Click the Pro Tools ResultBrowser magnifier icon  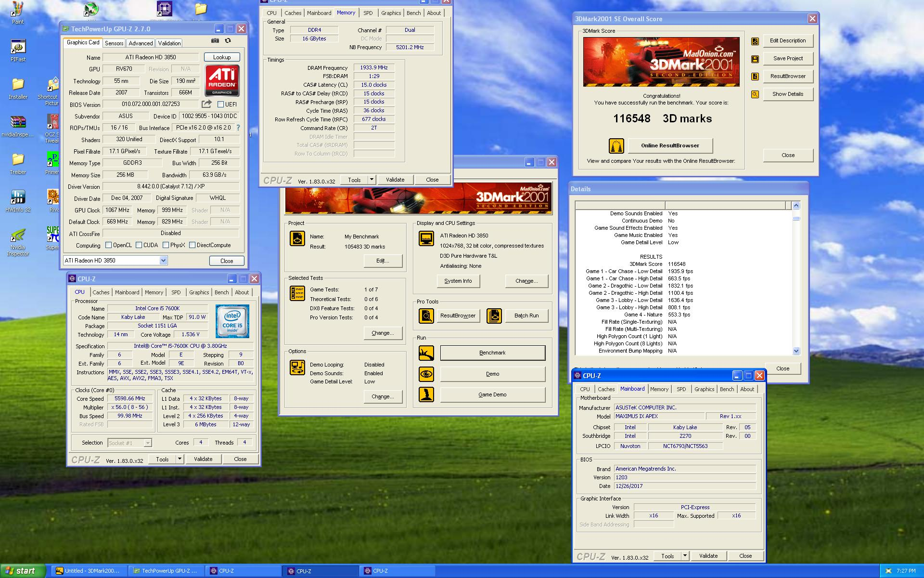pyautogui.click(x=426, y=316)
